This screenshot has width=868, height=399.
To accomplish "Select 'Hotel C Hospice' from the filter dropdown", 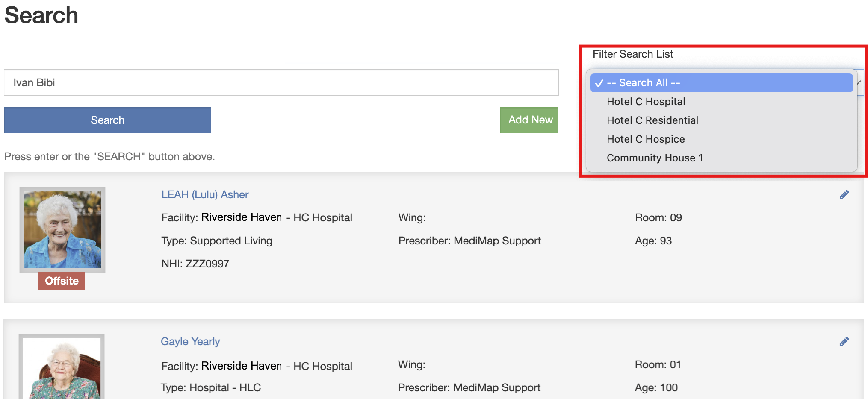I will point(646,139).
